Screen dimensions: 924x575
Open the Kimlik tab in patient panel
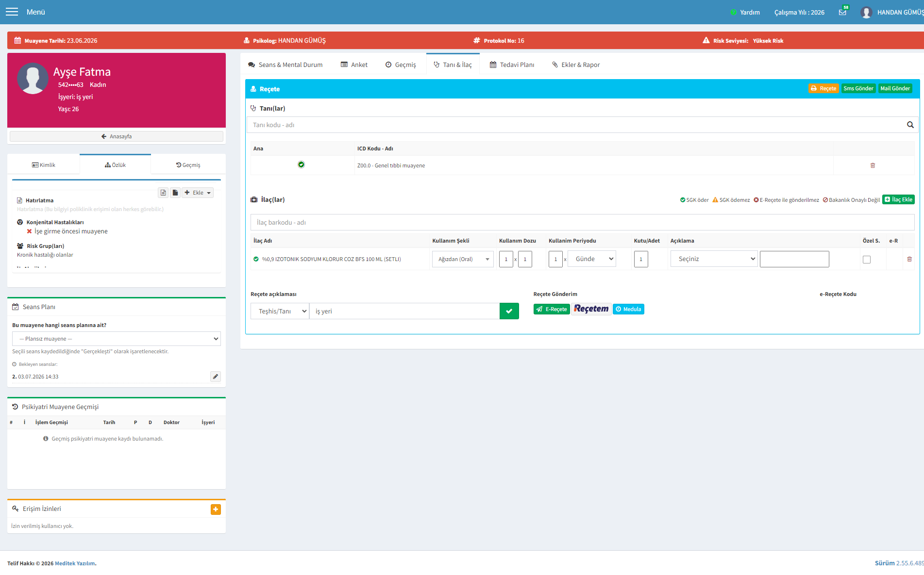(x=44, y=165)
